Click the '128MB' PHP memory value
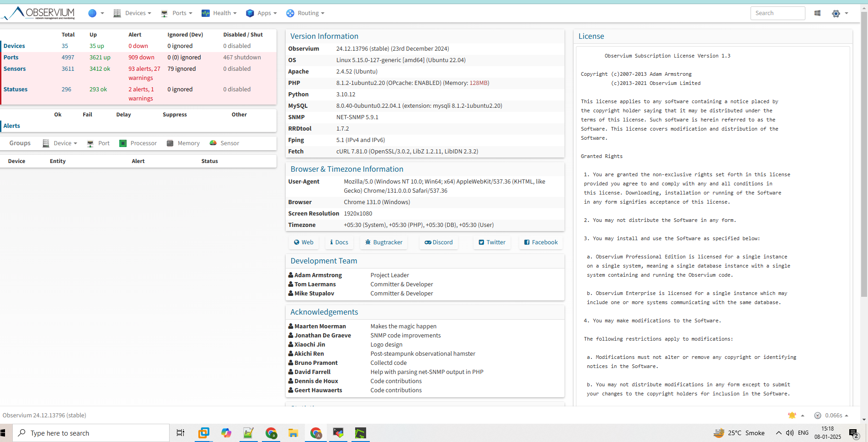Screen dimensions: 868x442 (x=479, y=83)
